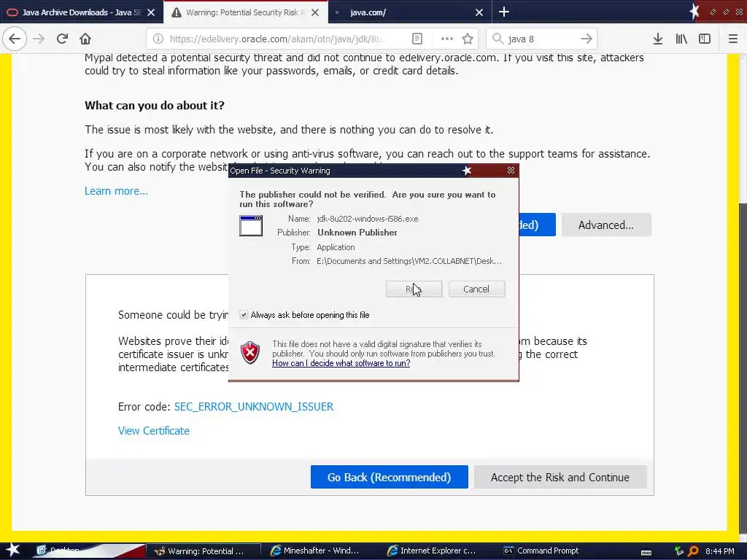Click Go Back (Recommended) at the bottom
Image resolution: width=747 pixels, height=560 pixels.
pos(390,477)
